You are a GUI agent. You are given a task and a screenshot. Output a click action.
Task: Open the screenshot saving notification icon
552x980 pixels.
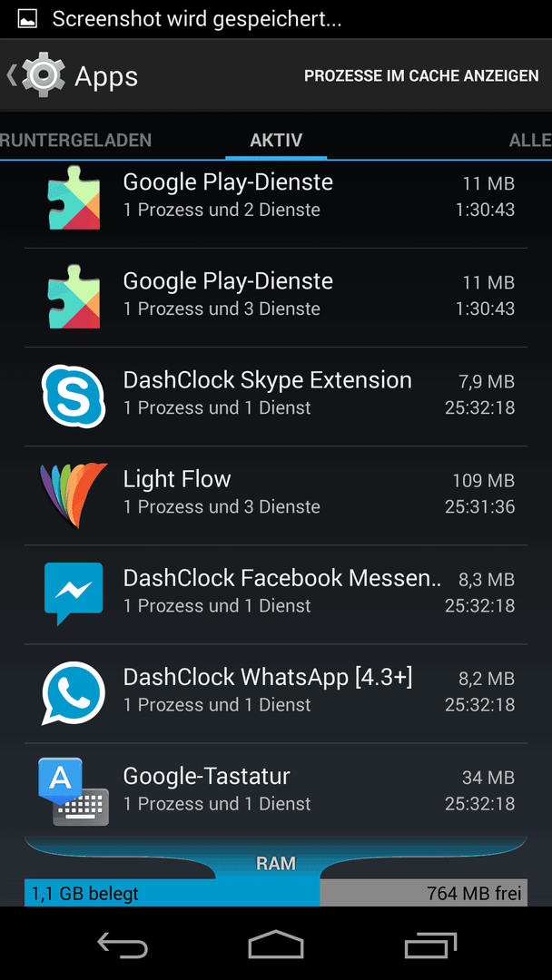(x=27, y=19)
